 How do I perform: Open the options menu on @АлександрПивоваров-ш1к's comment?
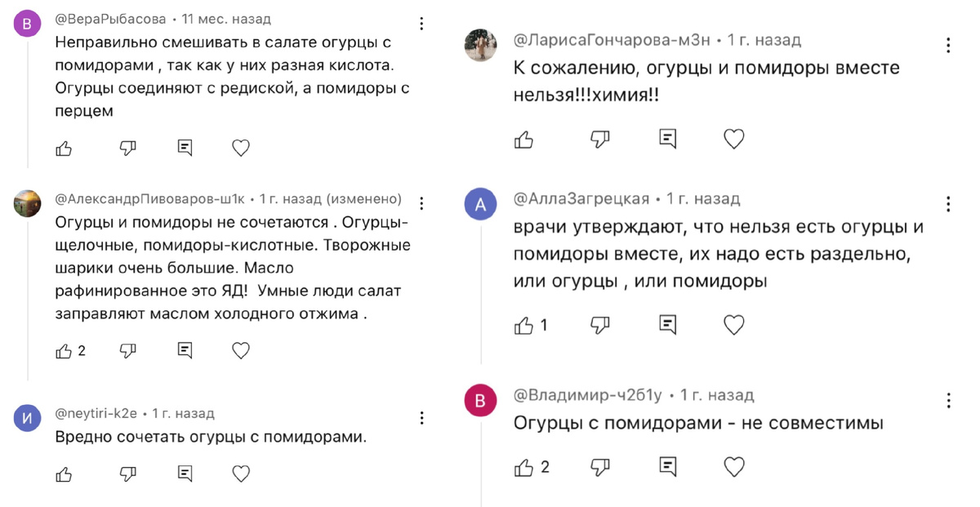(421, 202)
